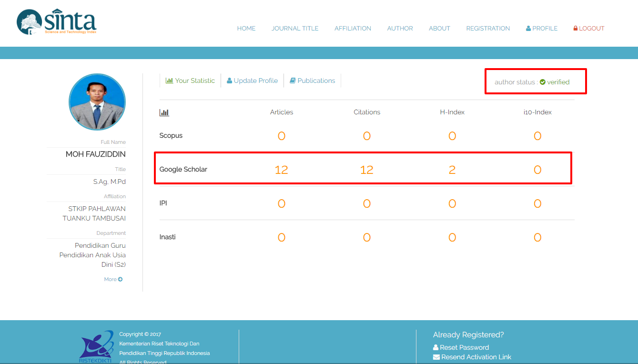Open AFFILIATION menu item

(353, 29)
